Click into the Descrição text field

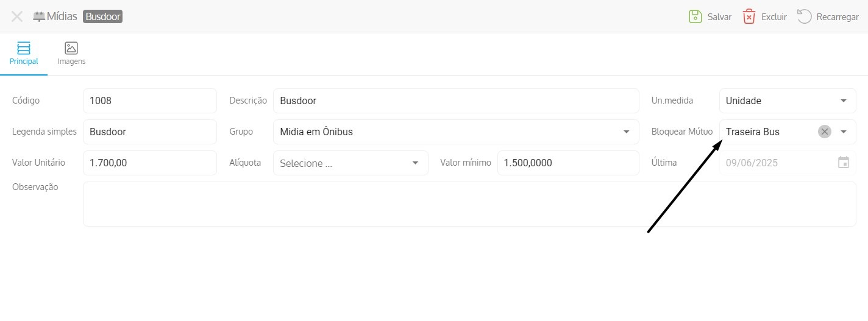point(456,101)
